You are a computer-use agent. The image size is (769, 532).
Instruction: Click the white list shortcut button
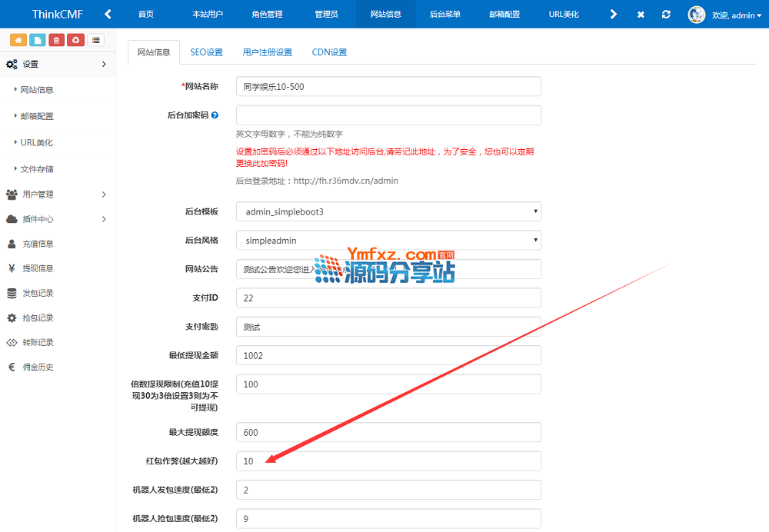[x=95, y=40]
